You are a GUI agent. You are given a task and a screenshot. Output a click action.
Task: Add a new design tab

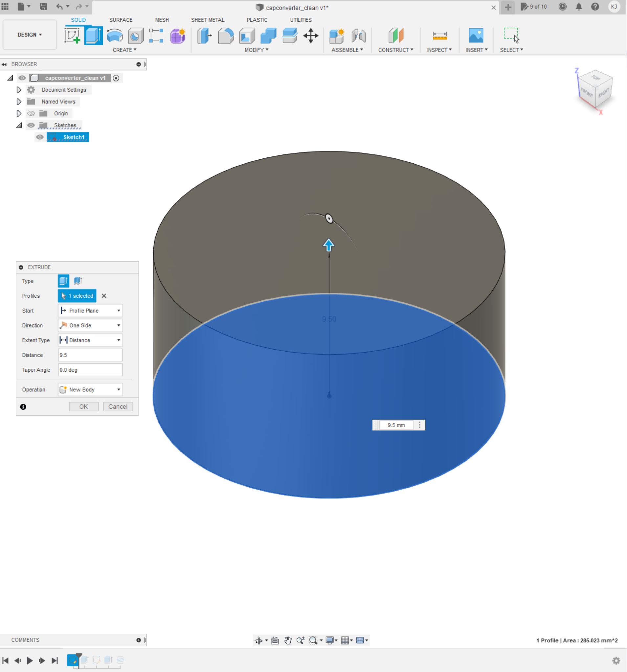point(508,7)
